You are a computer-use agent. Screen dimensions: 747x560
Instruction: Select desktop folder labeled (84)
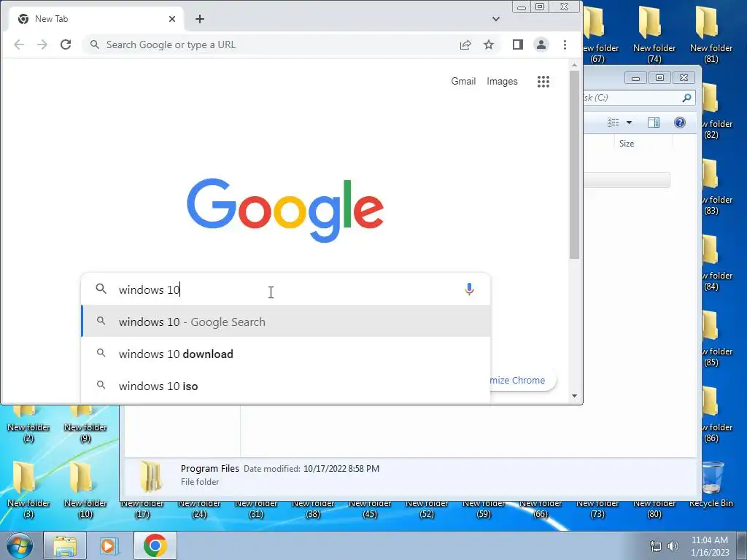pyautogui.click(x=716, y=262)
